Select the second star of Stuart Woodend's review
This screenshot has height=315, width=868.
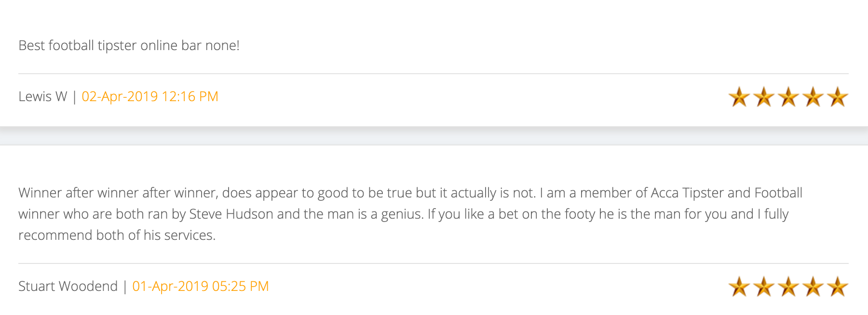764,287
